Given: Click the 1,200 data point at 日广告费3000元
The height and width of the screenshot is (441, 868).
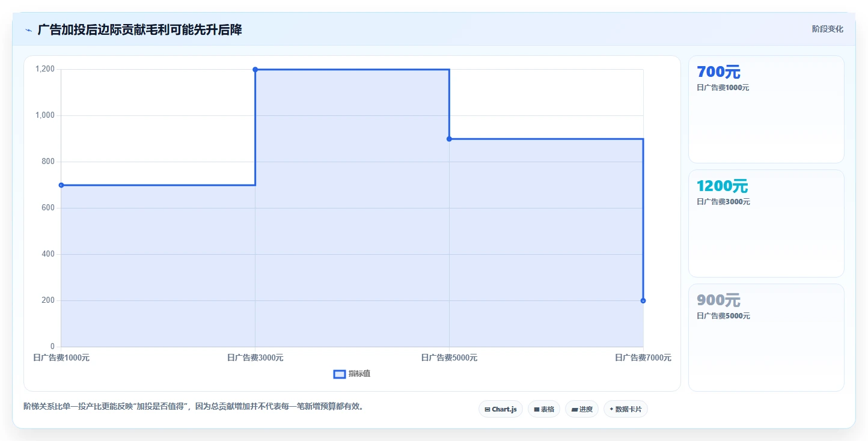Looking at the screenshot, I should click(x=255, y=70).
